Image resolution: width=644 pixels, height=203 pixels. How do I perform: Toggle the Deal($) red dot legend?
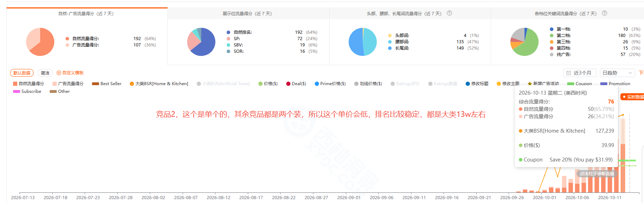pos(288,84)
